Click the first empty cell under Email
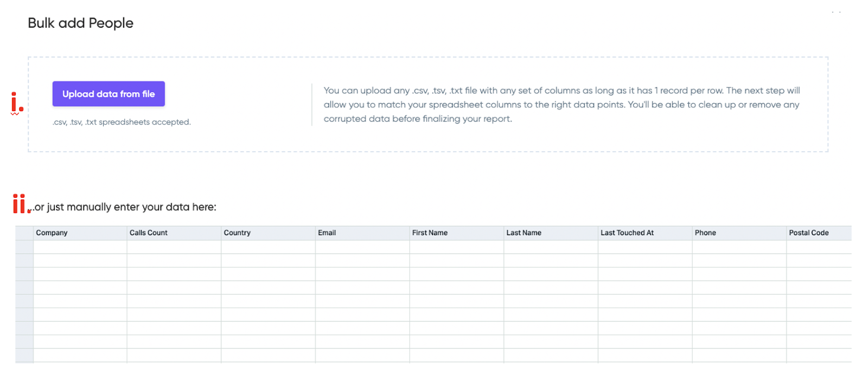 [x=362, y=247]
